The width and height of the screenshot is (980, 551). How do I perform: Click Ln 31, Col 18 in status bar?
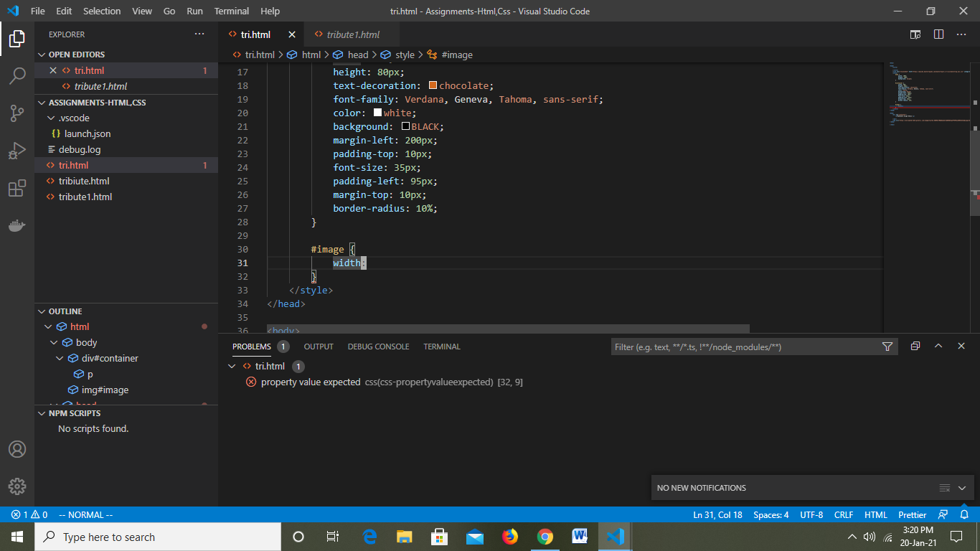coord(717,514)
